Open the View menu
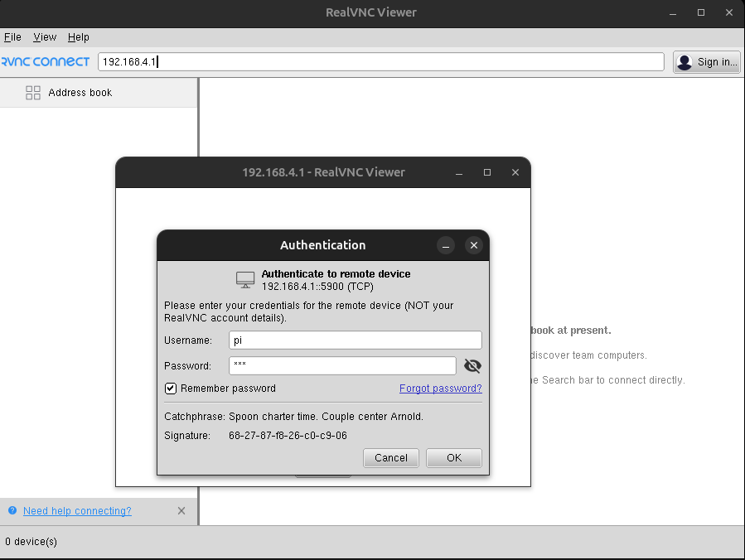 45,37
